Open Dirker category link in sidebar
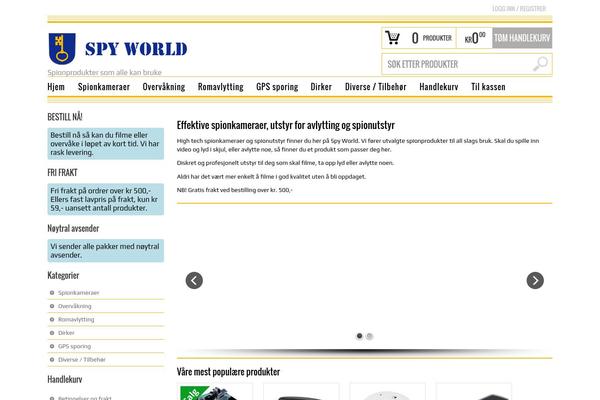Viewport: 600px width, 400px height. click(x=66, y=333)
